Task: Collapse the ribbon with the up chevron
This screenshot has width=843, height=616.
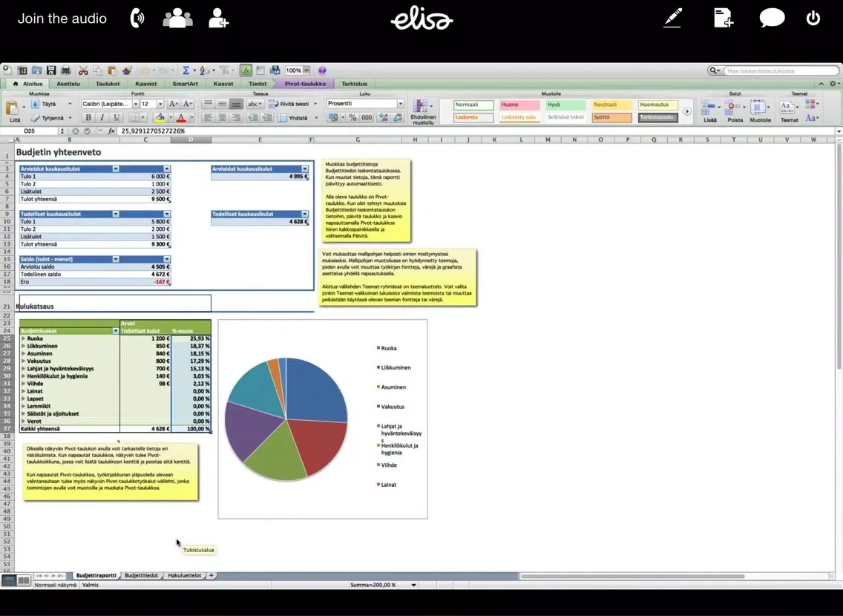Action: 821,84
